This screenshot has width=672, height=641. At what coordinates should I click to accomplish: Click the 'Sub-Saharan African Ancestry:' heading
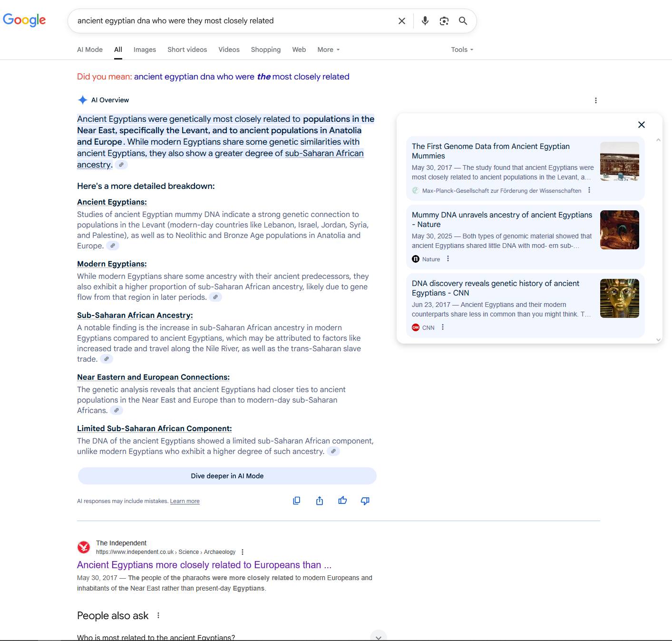pos(135,315)
